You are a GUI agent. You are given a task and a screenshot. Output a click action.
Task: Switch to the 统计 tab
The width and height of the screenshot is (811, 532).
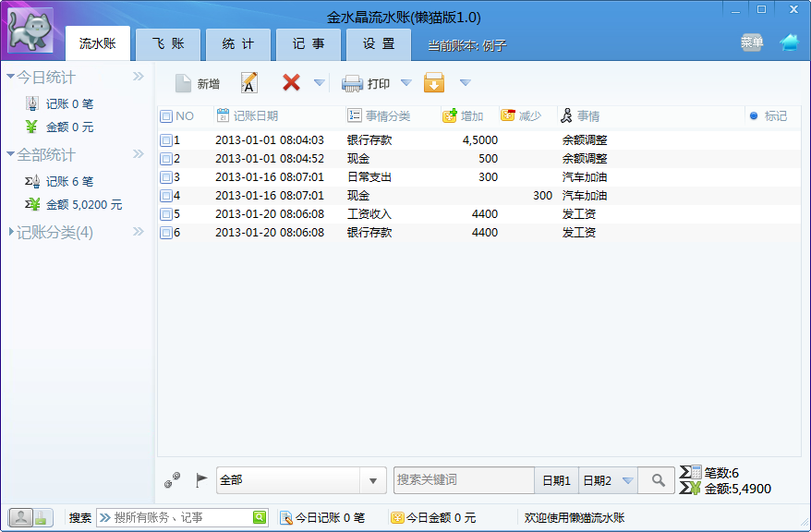click(x=238, y=44)
